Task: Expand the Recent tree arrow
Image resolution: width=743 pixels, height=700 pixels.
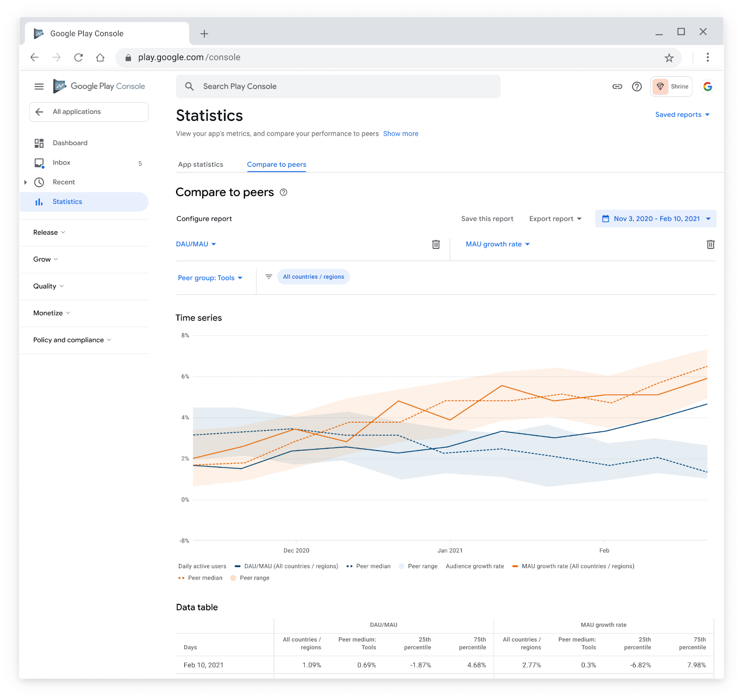Action: 26,182
